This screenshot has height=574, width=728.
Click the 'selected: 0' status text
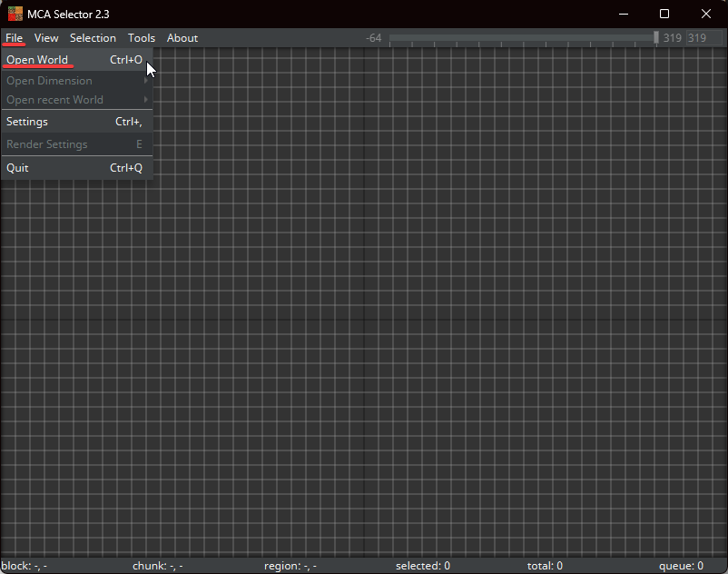(x=423, y=566)
